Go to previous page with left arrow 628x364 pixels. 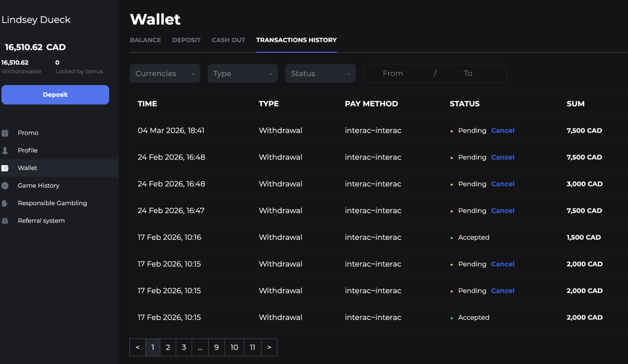137,347
